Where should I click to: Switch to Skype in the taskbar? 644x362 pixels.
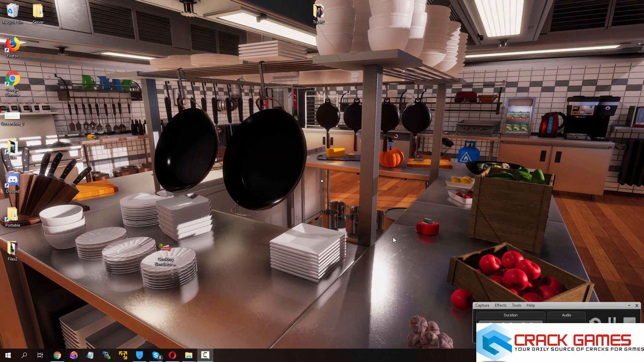point(156,355)
